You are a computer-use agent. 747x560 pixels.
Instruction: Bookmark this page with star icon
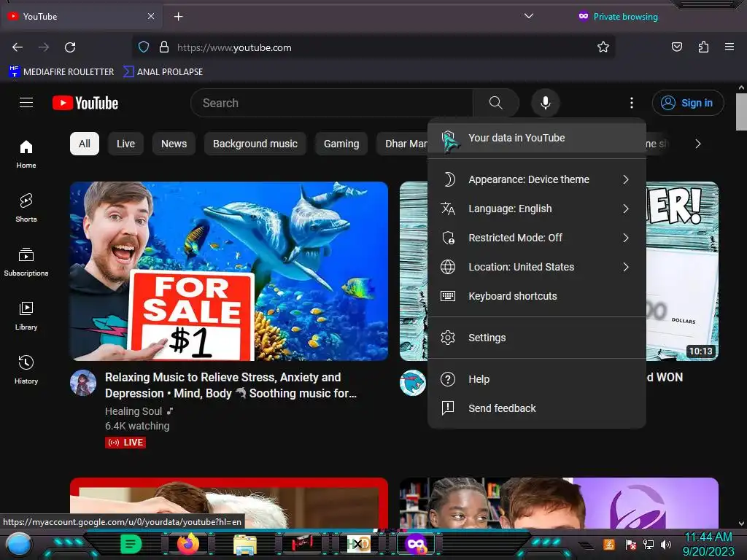[603, 47]
